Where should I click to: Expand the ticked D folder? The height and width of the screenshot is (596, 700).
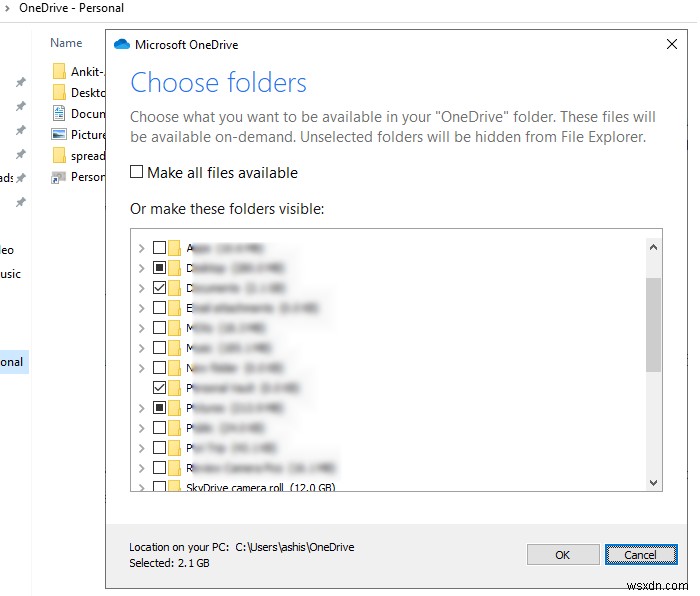pyautogui.click(x=142, y=288)
